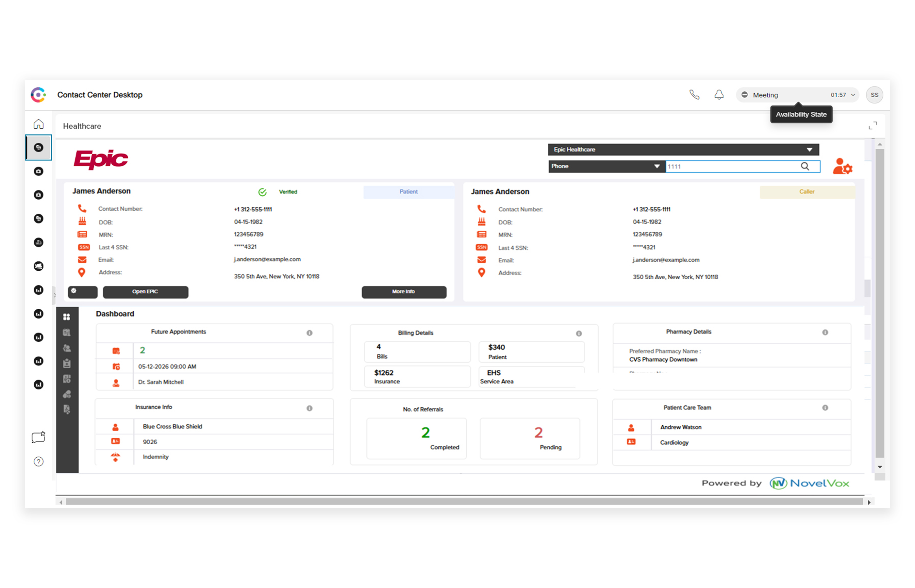The width and height of the screenshot is (915, 588).
Task: Click the horizontal scrollbar's right arrow
Action: pos(869,502)
